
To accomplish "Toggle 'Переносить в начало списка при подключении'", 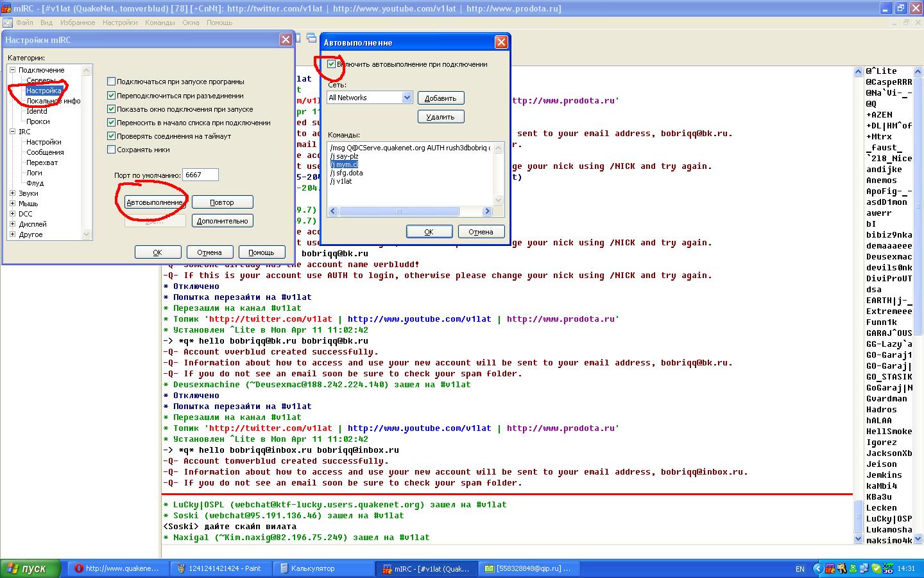I will coord(111,123).
